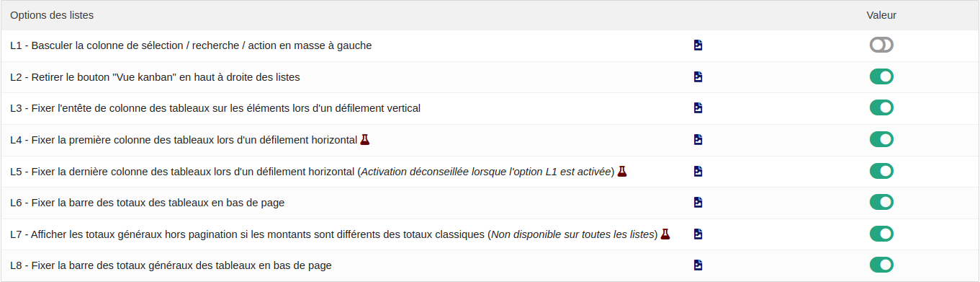980x282 pixels.
Task: Switch off L7 general totals toggle
Action: pos(881,234)
